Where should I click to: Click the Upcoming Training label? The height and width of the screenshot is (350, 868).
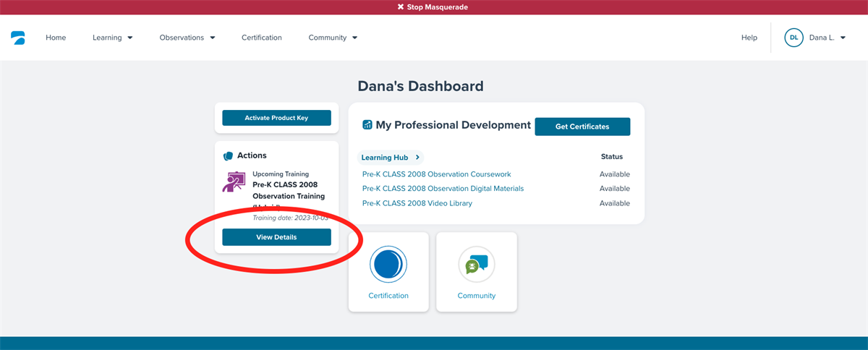[x=281, y=174]
